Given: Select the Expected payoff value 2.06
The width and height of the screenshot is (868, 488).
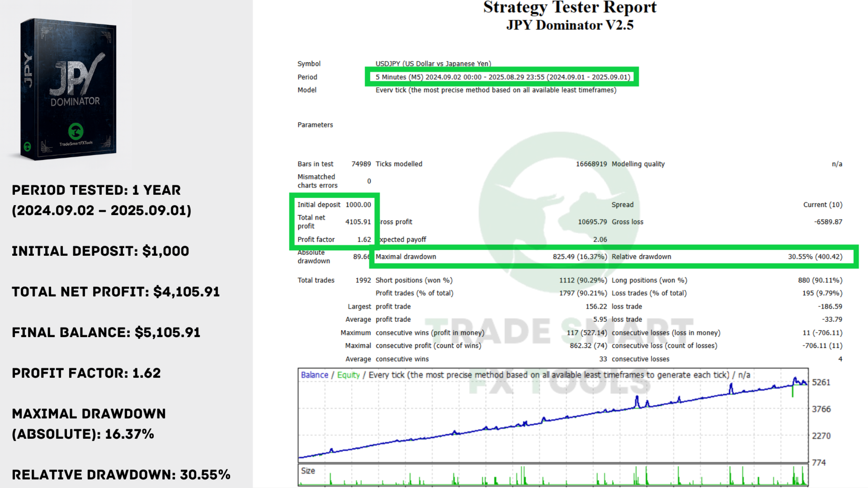Looking at the screenshot, I should (600, 239).
